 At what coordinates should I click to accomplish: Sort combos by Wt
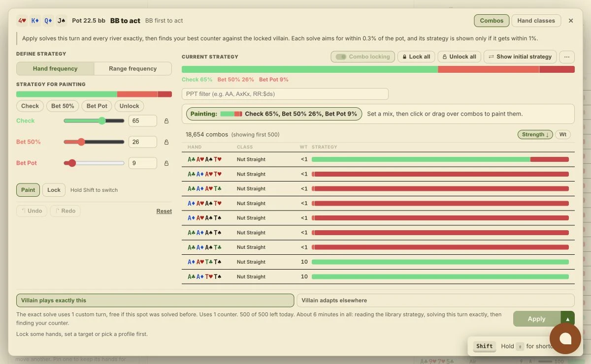pos(562,134)
